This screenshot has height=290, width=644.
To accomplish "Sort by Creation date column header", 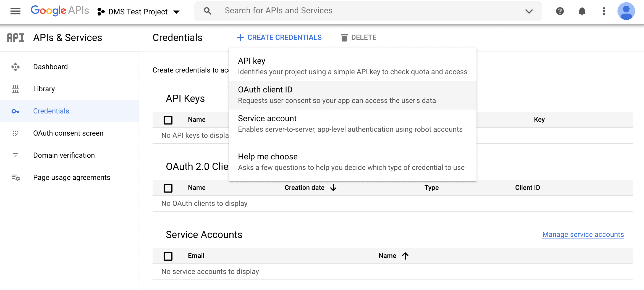I will pos(304,188).
